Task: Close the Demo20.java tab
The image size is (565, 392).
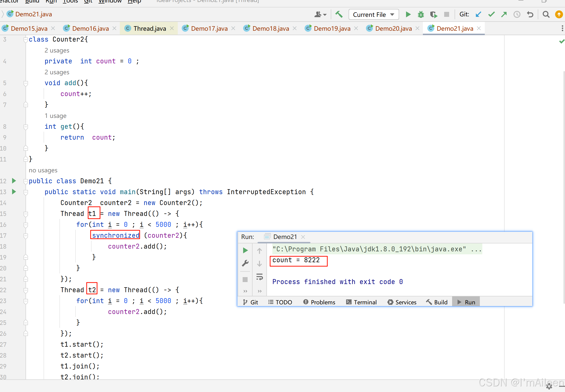Action: 417,28
